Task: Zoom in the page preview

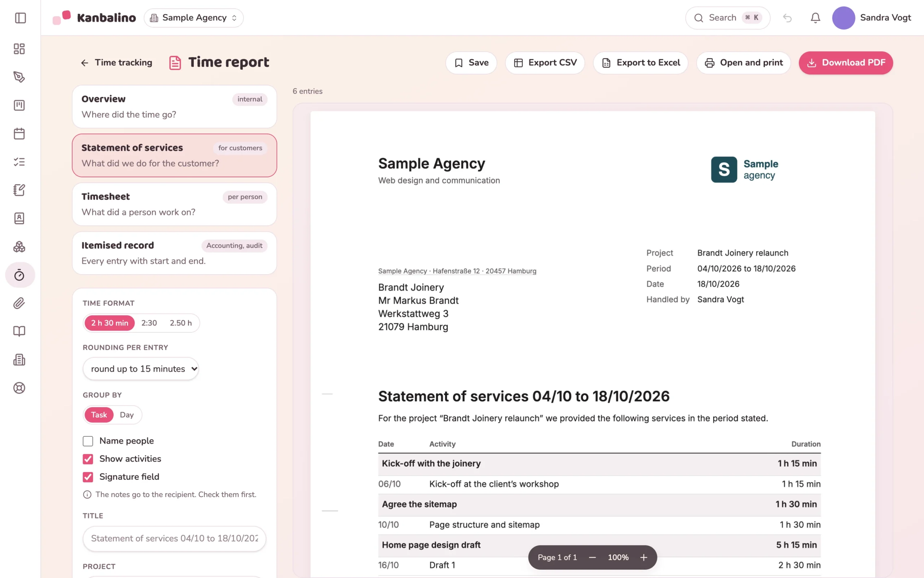Action: pyautogui.click(x=644, y=557)
